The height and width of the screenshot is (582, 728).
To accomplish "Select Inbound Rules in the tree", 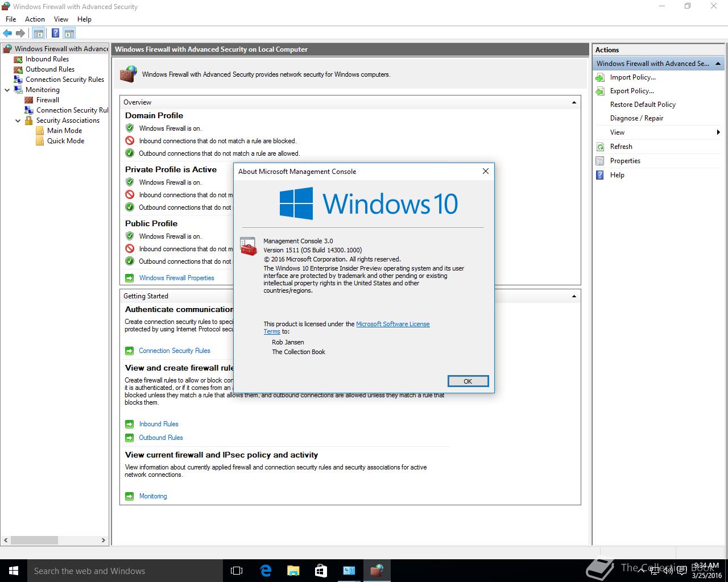I will click(x=47, y=59).
